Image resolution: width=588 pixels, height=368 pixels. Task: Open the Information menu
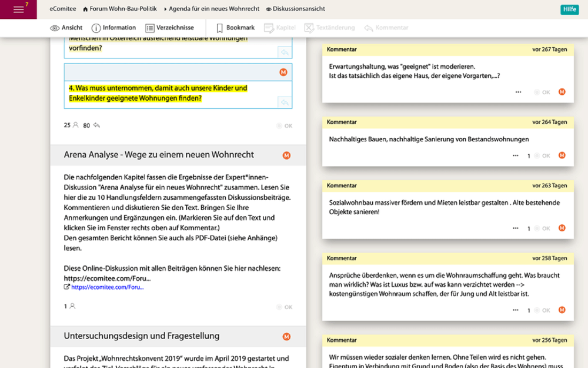pyautogui.click(x=113, y=28)
